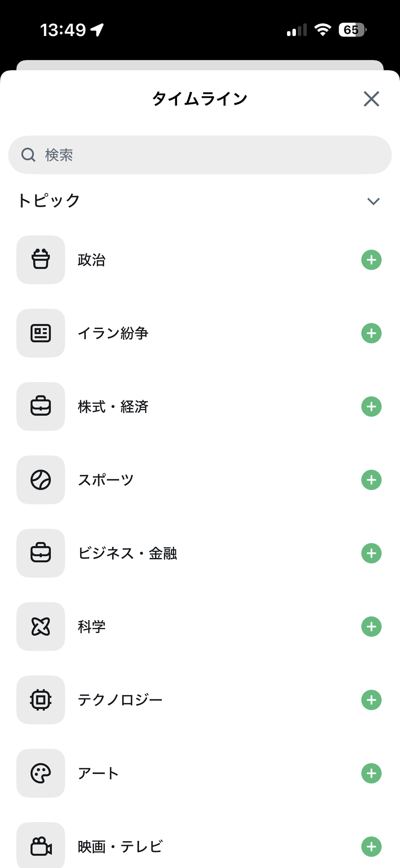The image size is (400, 868).
Task: Select the テクノロジー topic label
Action: tap(120, 700)
